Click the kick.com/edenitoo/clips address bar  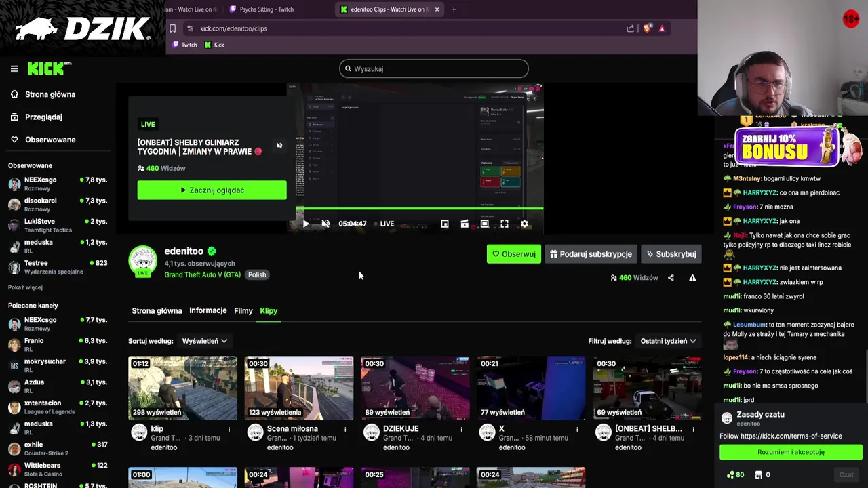pyautogui.click(x=407, y=28)
